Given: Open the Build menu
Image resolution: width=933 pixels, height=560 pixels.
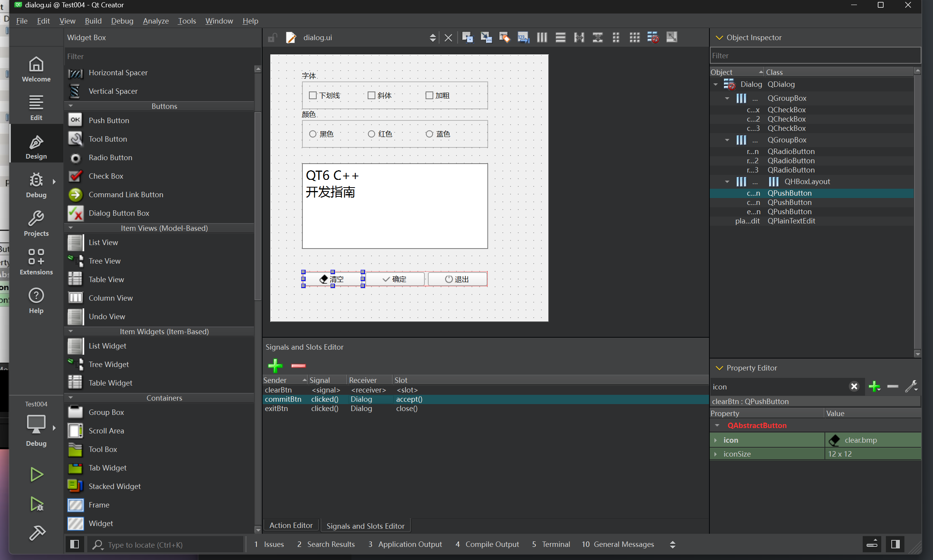Looking at the screenshot, I should [93, 21].
